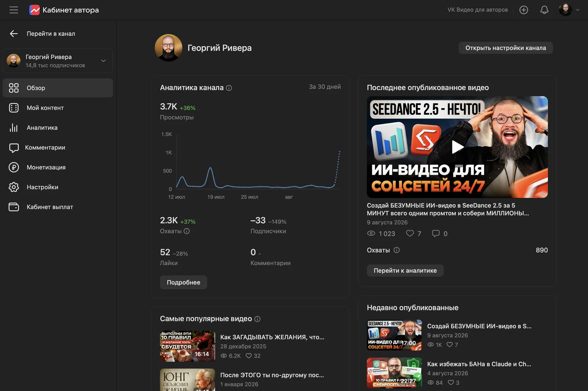588x391 pixels.
Task: Open the ЮНГ video thumbnail
Action: pos(187,380)
